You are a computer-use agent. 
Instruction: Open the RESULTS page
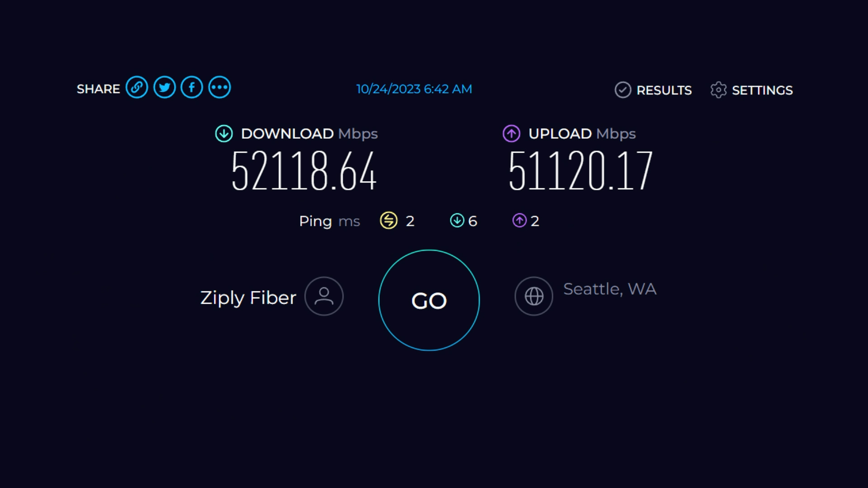coord(664,90)
